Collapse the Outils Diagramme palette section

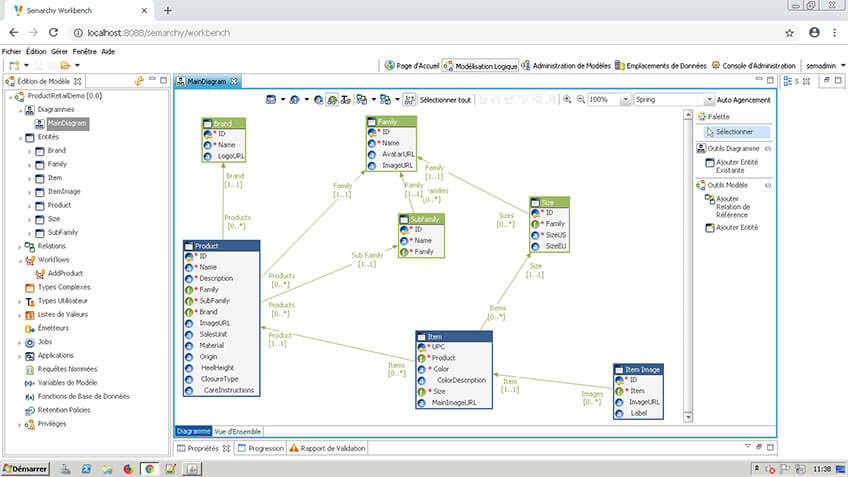coord(767,149)
